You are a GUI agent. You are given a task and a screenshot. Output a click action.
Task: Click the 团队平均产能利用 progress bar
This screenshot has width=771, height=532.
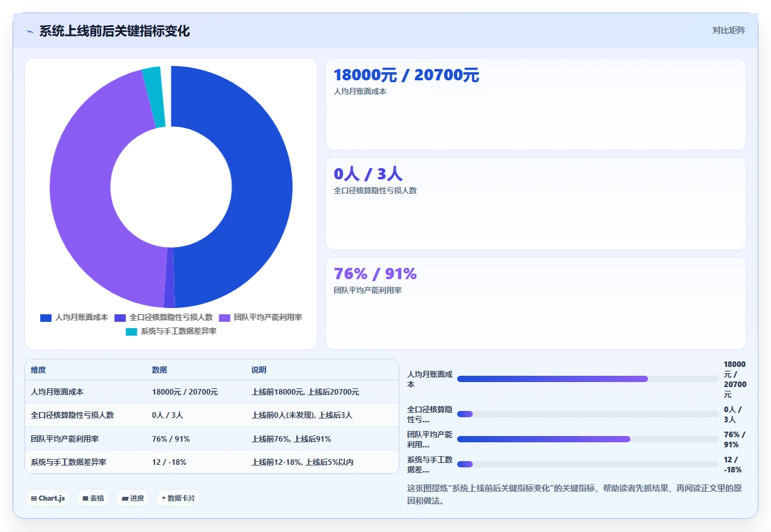[588, 439]
